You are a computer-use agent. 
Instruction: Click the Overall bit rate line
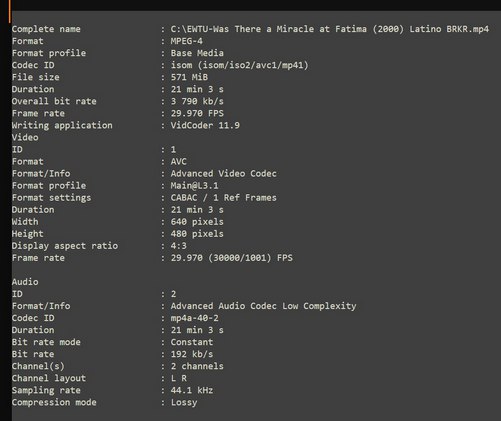[118, 101]
